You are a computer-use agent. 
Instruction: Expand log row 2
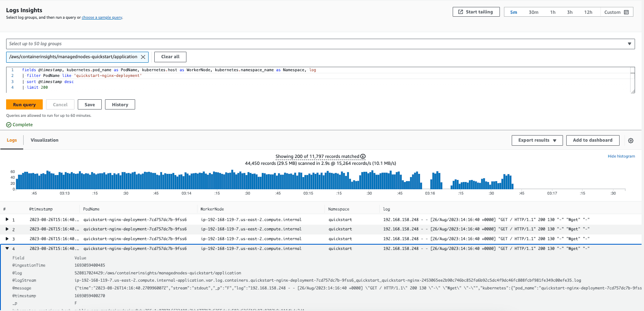coord(7,229)
